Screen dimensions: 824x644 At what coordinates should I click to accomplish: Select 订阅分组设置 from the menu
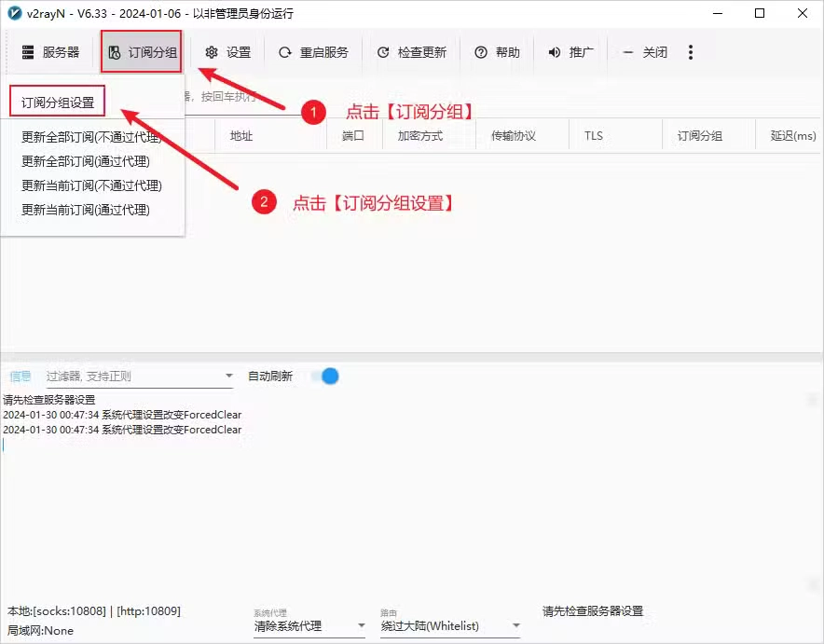[x=56, y=101]
